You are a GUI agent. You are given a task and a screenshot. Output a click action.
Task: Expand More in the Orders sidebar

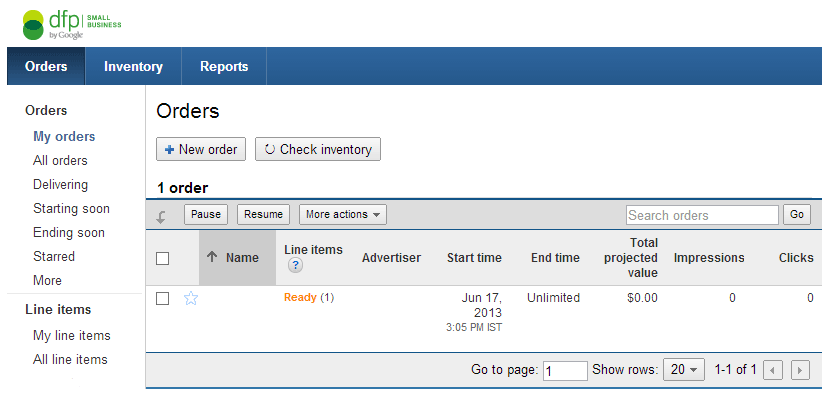tap(47, 280)
